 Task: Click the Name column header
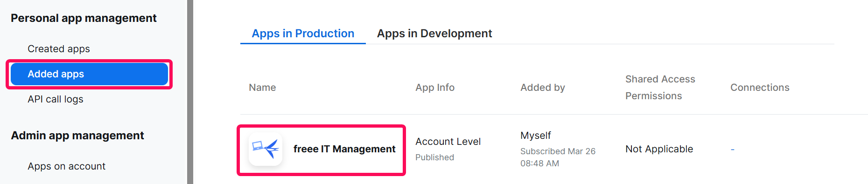coord(262,88)
